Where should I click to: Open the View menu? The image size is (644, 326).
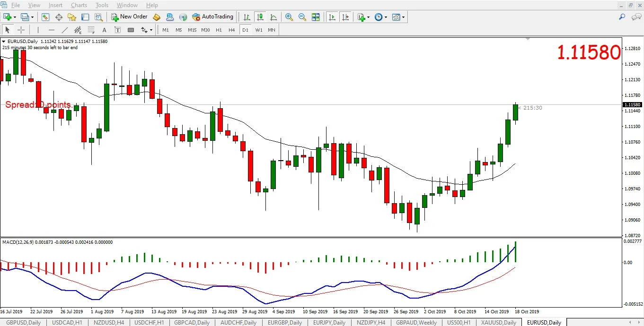click(x=34, y=5)
